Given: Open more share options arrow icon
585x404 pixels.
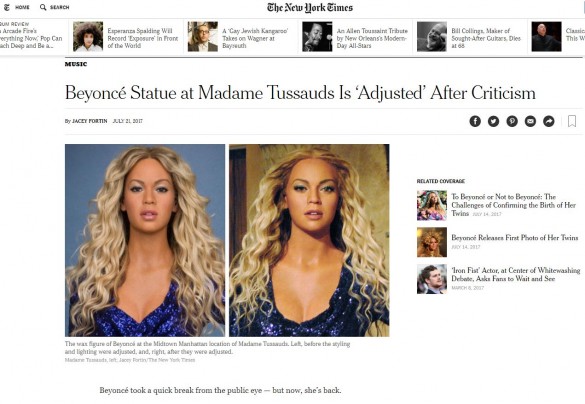Looking at the screenshot, I should 549,121.
